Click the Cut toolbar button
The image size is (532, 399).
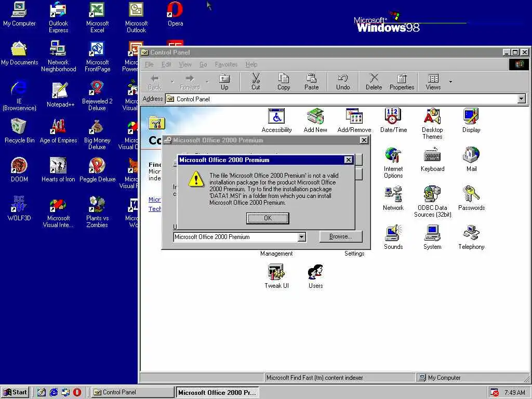[x=256, y=82]
